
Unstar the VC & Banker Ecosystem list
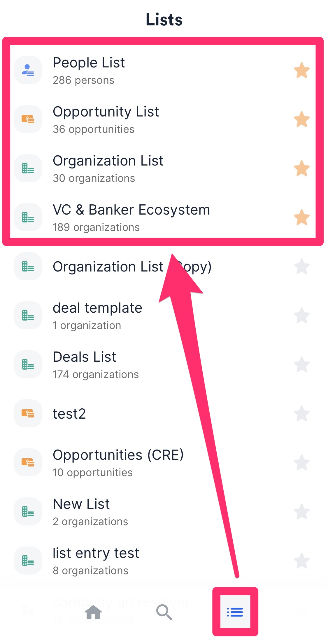point(302,217)
